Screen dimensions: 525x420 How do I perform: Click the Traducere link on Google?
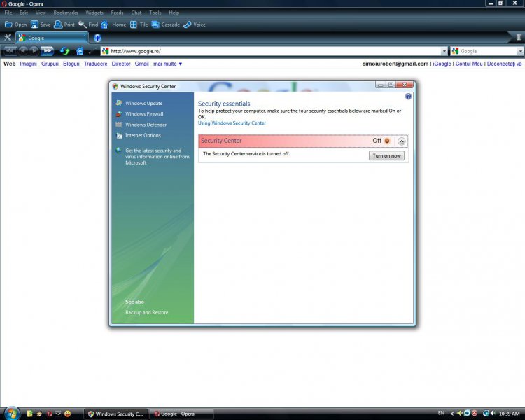pyautogui.click(x=95, y=64)
